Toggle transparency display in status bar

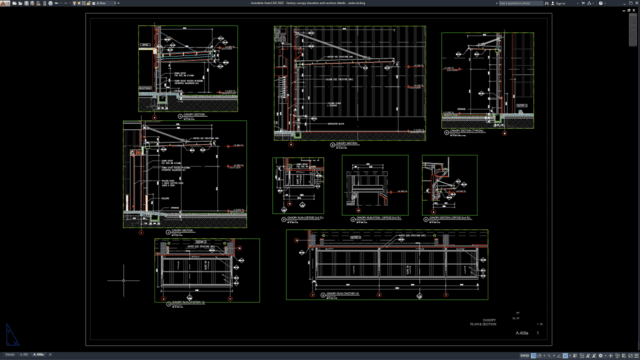click(x=582, y=356)
